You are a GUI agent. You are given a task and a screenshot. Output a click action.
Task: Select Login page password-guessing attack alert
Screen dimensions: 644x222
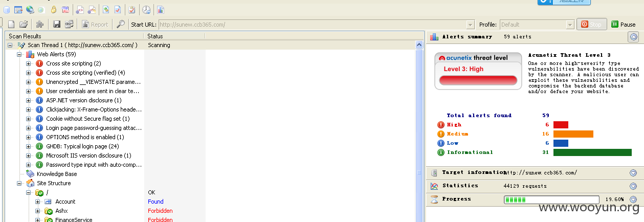[x=94, y=128]
